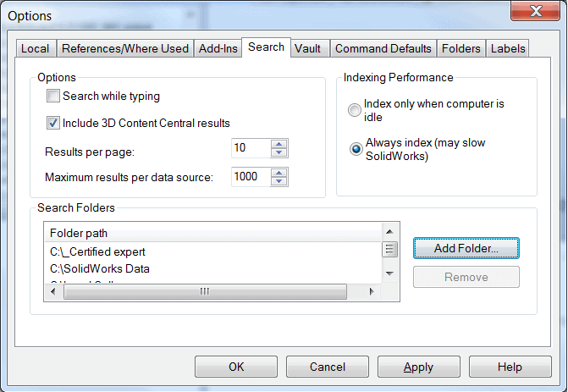Decrease Results per page with down arrow

pyautogui.click(x=279, y=153)
